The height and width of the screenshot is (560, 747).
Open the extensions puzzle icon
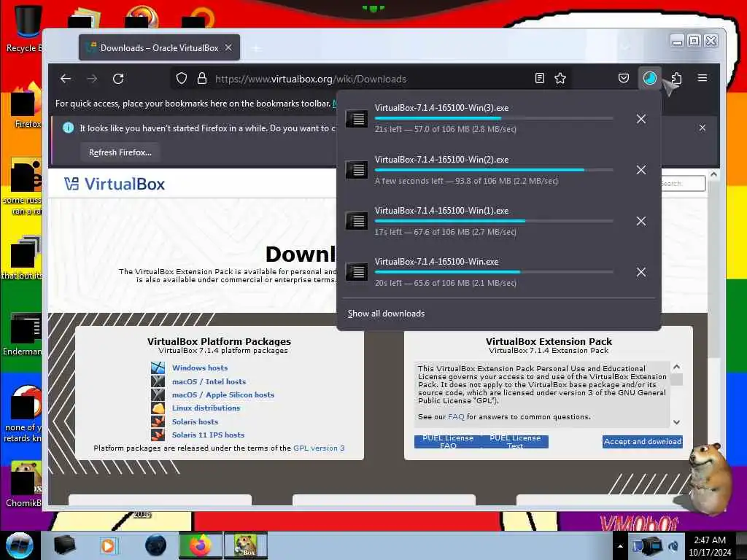(676, 79)
